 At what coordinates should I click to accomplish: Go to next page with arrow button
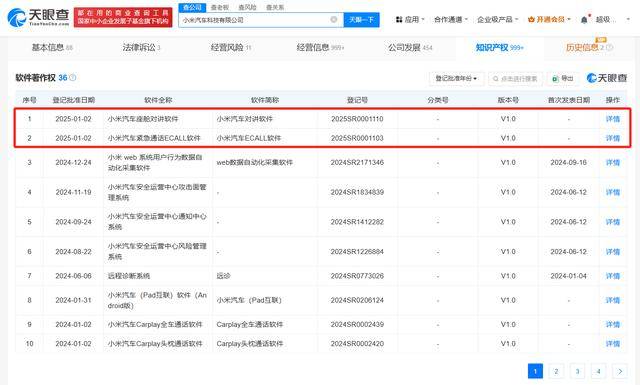[x=620, y=371]
